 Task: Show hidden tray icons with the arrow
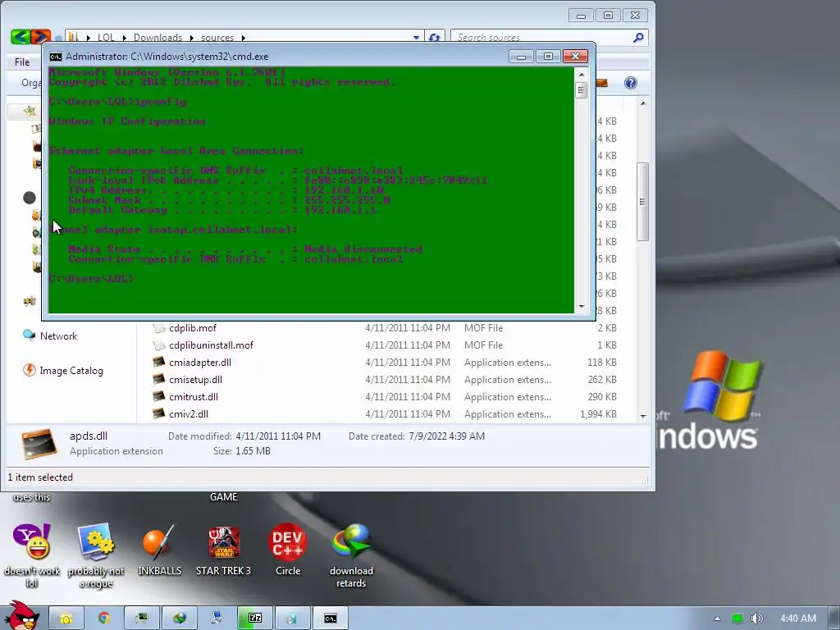pyautogui.click(x=717, y=619)
